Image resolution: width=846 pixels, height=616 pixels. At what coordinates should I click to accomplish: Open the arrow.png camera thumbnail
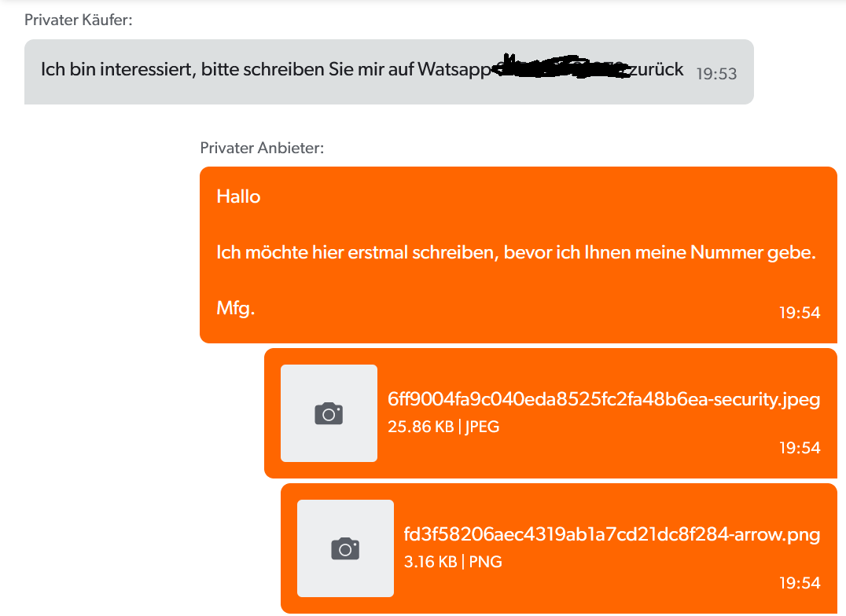[x=345, y=548]
